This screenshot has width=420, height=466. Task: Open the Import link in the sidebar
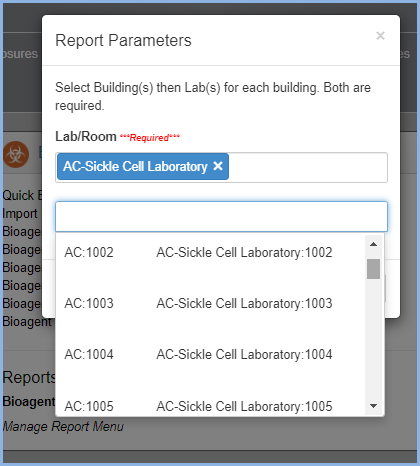20,214
